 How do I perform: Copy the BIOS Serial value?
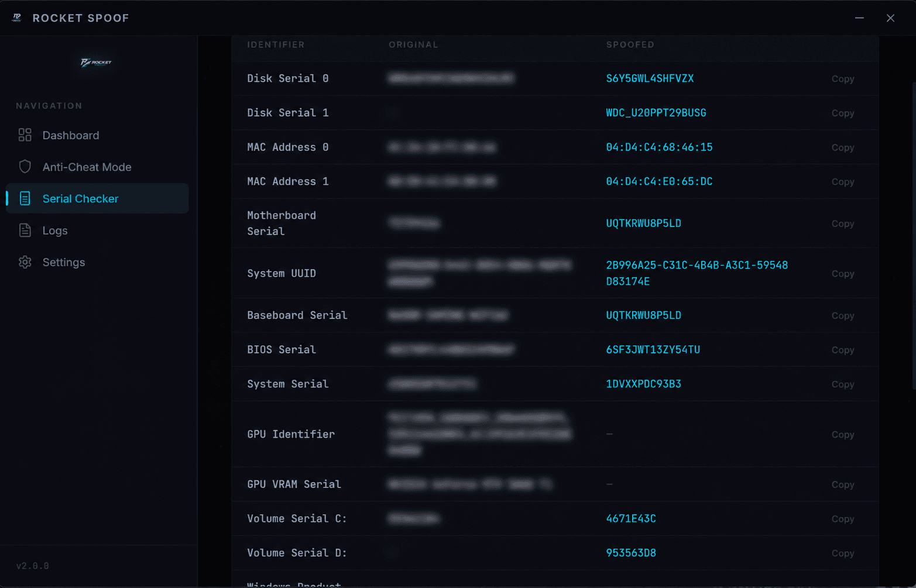tap(843, 350)
